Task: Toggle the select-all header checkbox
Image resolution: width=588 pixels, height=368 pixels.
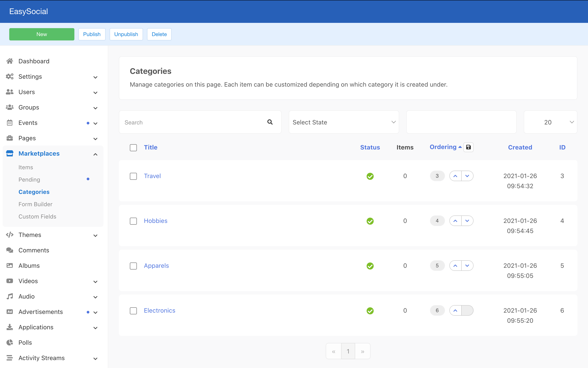Action: pos(133,147)
